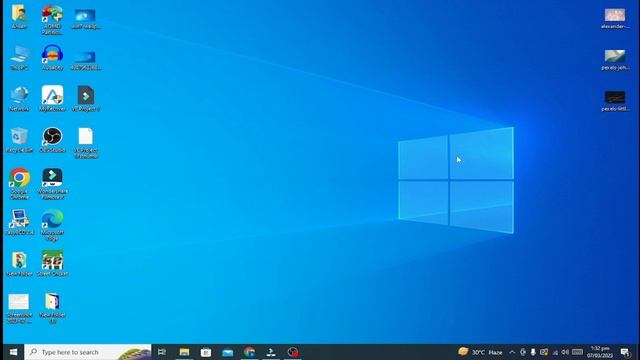Open the New folder (2) icon
Screen dimensions: 640x360
[52, 309]
